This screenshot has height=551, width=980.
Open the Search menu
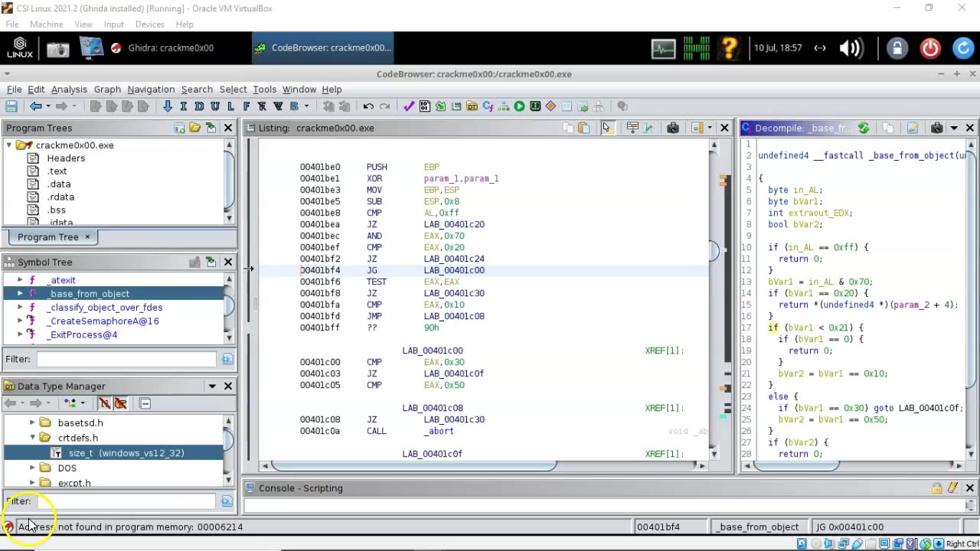click(x=197, y=90)
